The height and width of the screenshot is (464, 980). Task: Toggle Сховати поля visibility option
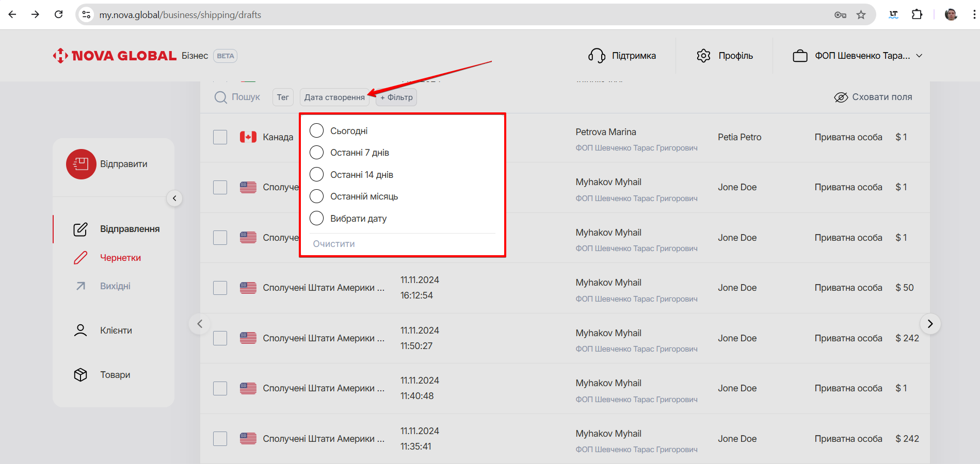tap(873, 97)
